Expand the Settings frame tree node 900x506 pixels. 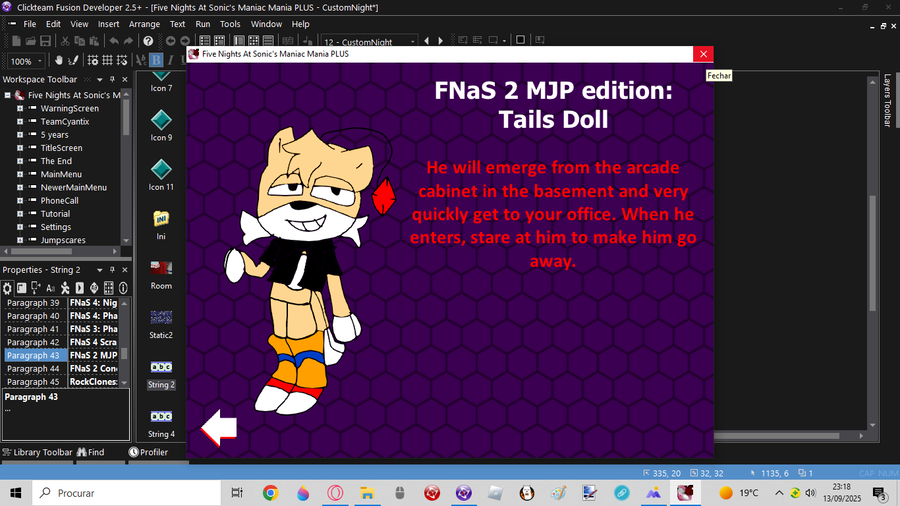[20, 227]
